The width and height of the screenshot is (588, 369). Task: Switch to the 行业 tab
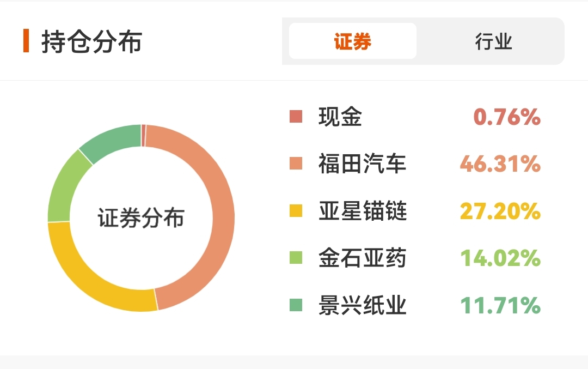[493, 41]
